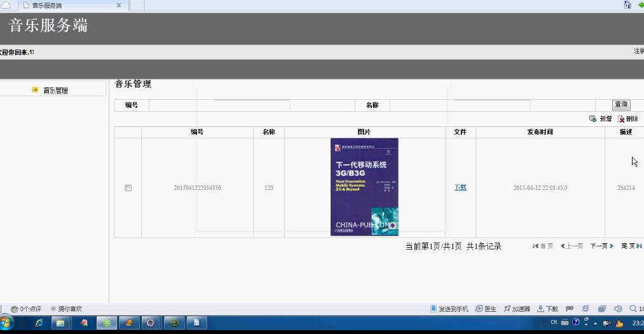Open the red pinned taskbar app

[x=84, y=323]
